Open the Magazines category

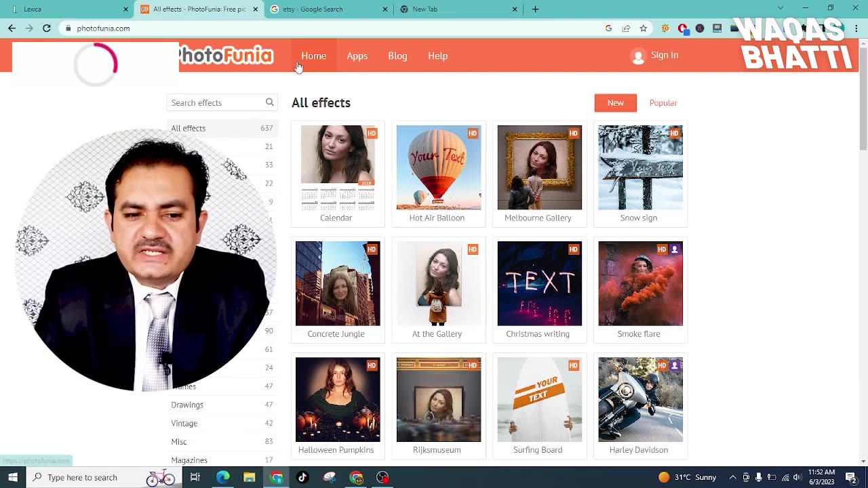coord(222,460)
